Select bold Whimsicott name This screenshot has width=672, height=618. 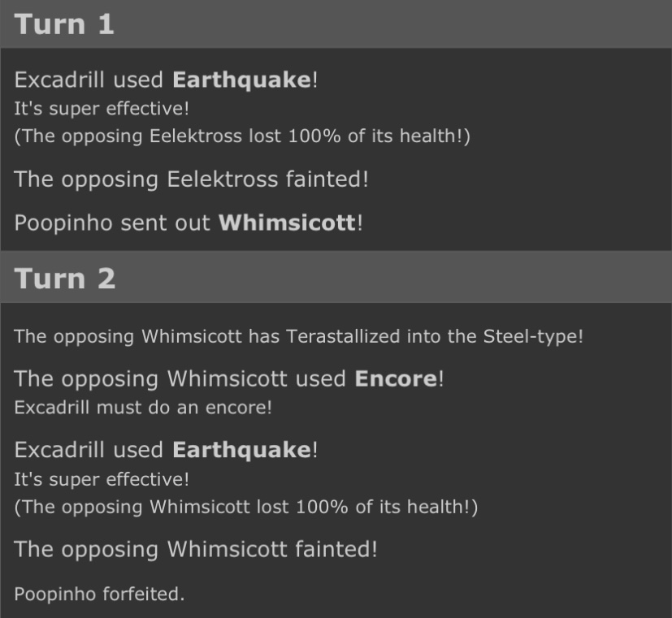(x=287, y=223)
